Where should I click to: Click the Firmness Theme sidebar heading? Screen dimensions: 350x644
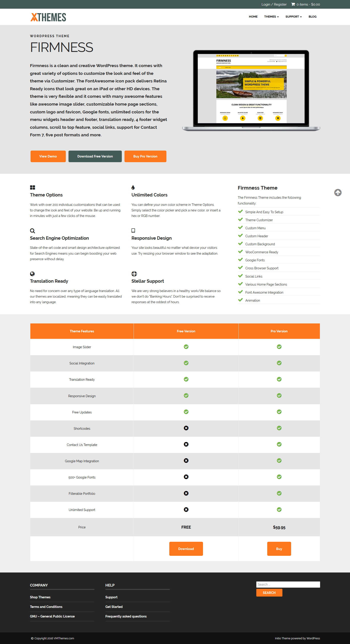[x=258, y=188]
